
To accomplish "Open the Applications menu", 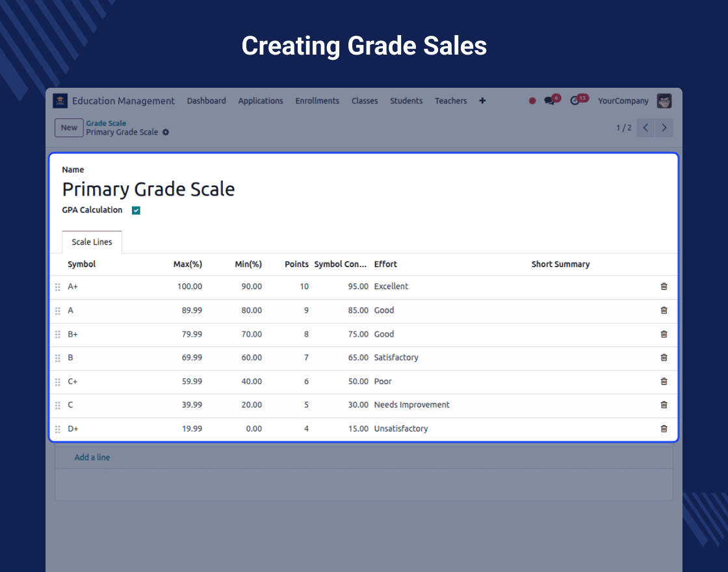I will coord(261,101).
